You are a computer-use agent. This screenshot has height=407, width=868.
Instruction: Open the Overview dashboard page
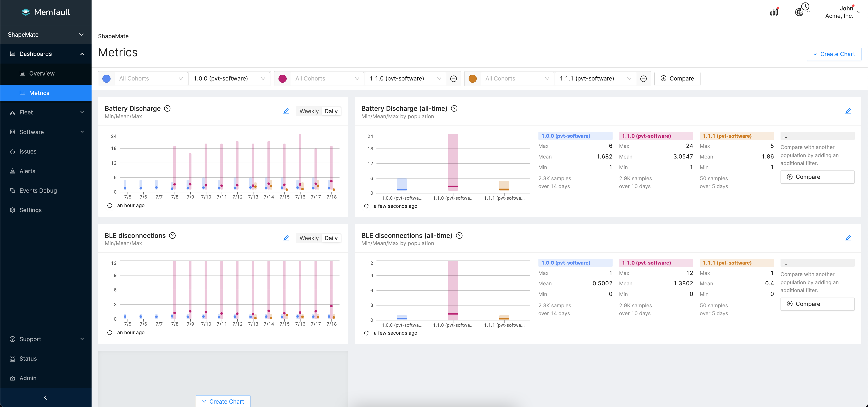(42, 73)
